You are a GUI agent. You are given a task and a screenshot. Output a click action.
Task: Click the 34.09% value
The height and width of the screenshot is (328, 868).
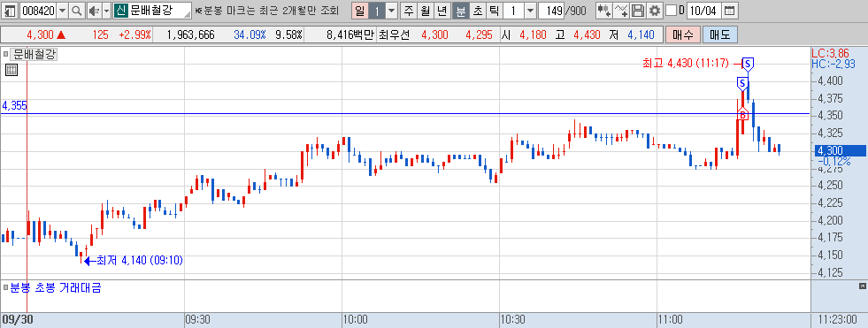pos(250,34)
